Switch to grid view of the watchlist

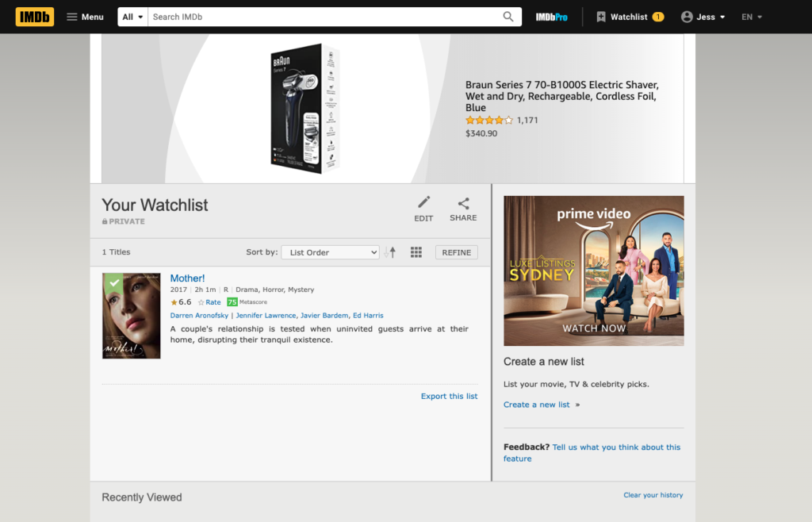coord(416,251)
